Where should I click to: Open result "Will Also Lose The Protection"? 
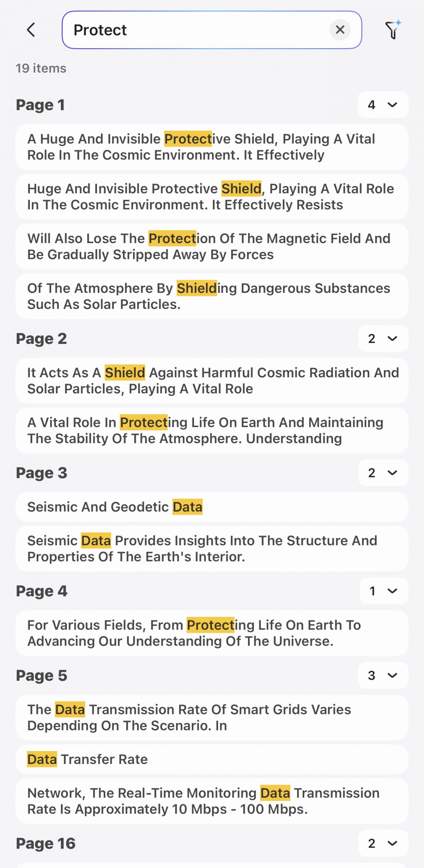pos(212,246)
